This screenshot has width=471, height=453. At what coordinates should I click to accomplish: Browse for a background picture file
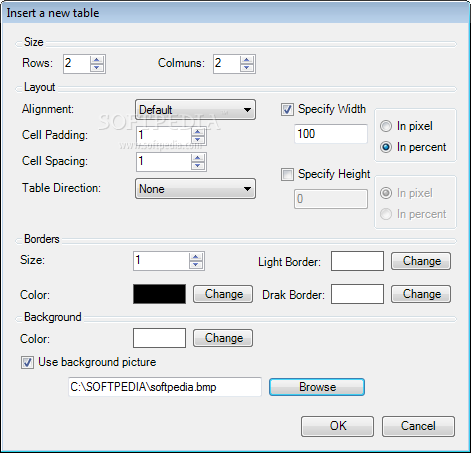pos(317,387)
